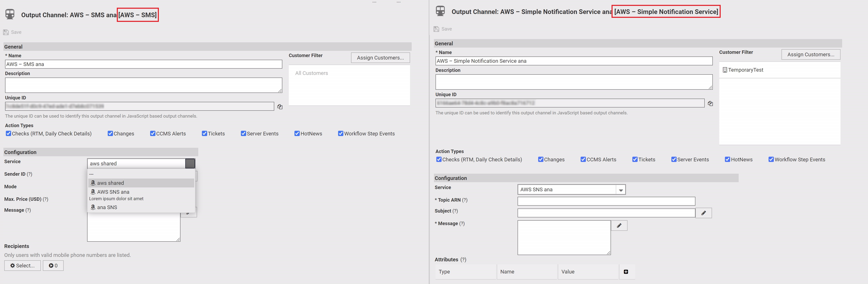Toggle Server Events checkbox in right panel
This screenshot has width=868, height=284.
tap(674, 159)
